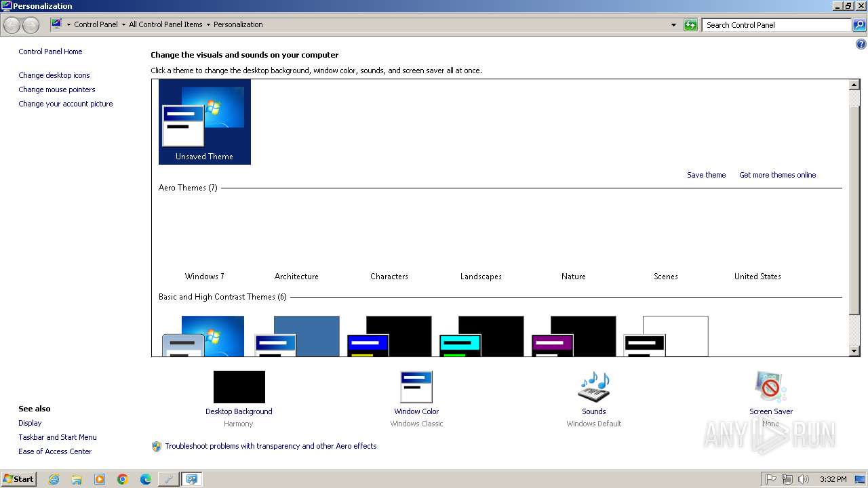Select the United States Aero theme label
Image resolution: width=868 pixels, height=488 pixels.
[x=757, y=277]
